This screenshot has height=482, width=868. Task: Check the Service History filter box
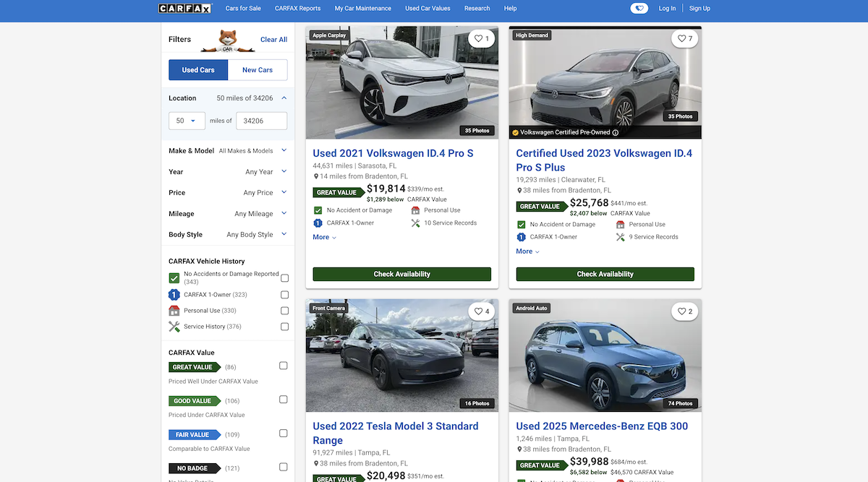click(284, 327)
